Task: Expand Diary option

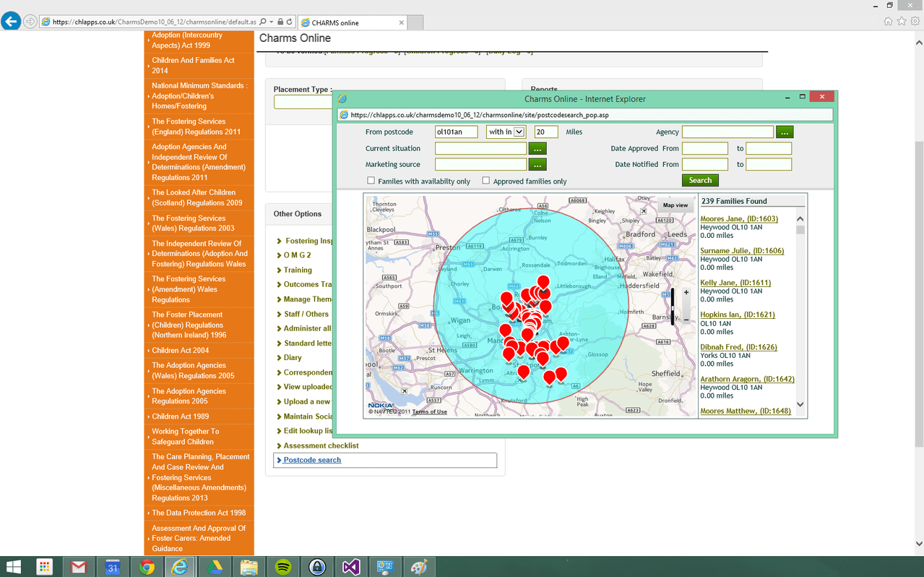Action: pos(293,357)
